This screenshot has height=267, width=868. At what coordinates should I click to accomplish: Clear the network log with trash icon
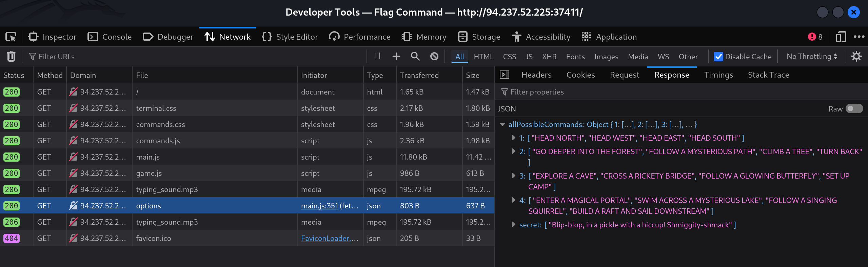click(x=11, y=56)
